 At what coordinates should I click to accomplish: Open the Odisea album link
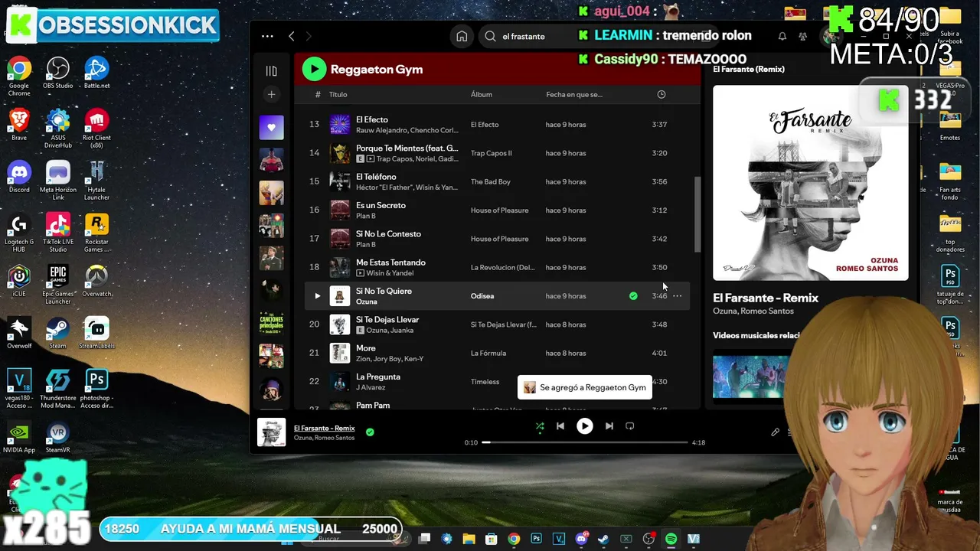coord(482,296)
